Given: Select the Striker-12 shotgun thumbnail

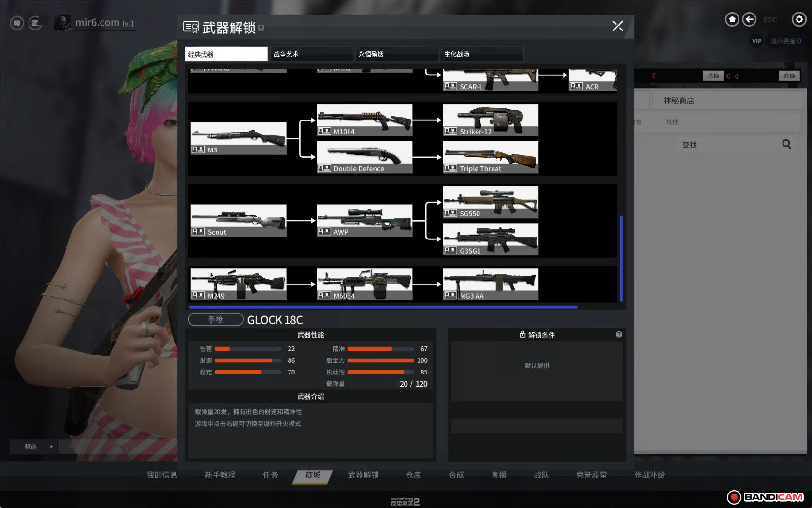Looking at the screenshot, I should pyautogui.click(x=490, y=120).
